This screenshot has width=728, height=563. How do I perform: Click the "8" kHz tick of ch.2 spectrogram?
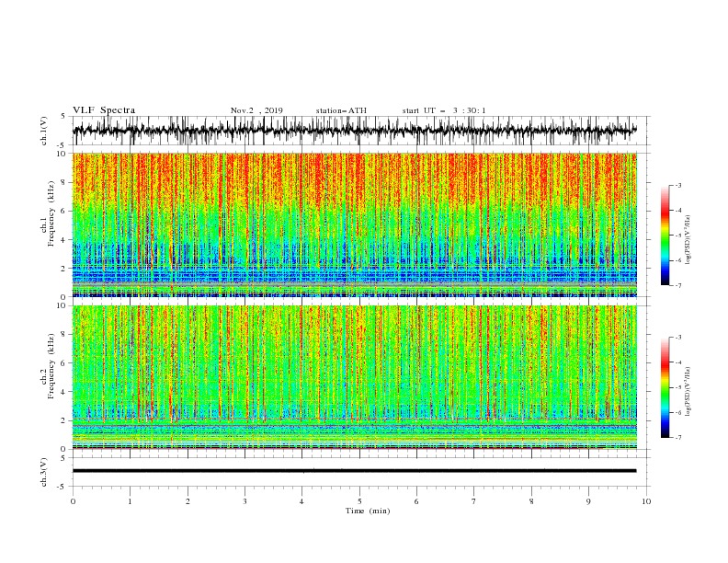coord(63,335)
